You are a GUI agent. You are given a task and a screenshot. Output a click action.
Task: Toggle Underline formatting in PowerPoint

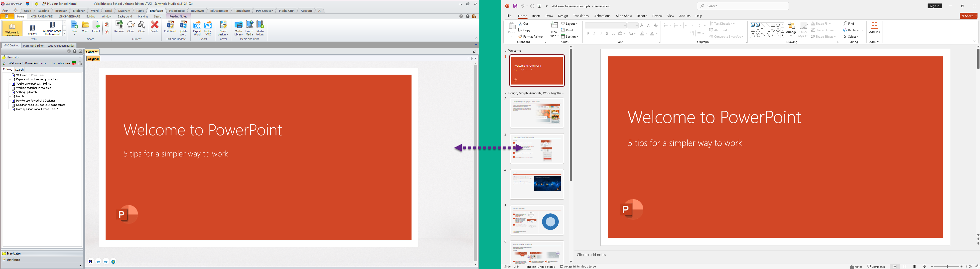coord(601,33)
